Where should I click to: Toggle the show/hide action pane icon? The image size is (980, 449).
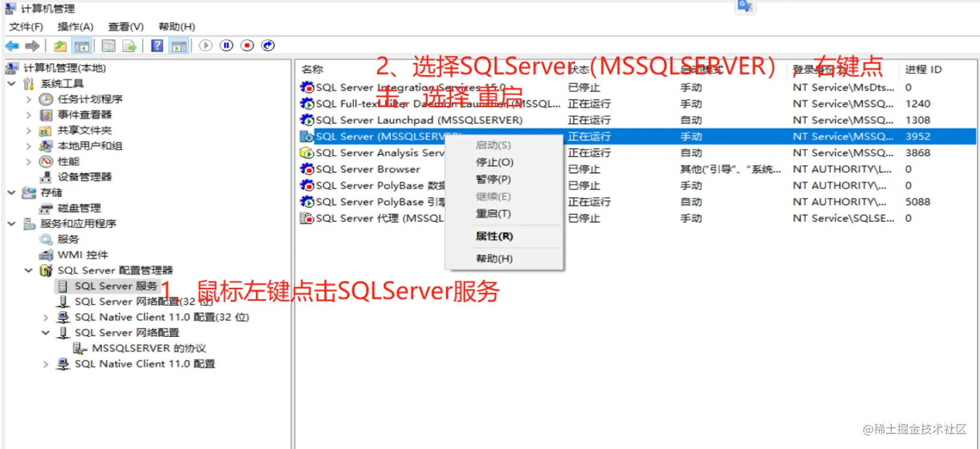tap(178, 45)
